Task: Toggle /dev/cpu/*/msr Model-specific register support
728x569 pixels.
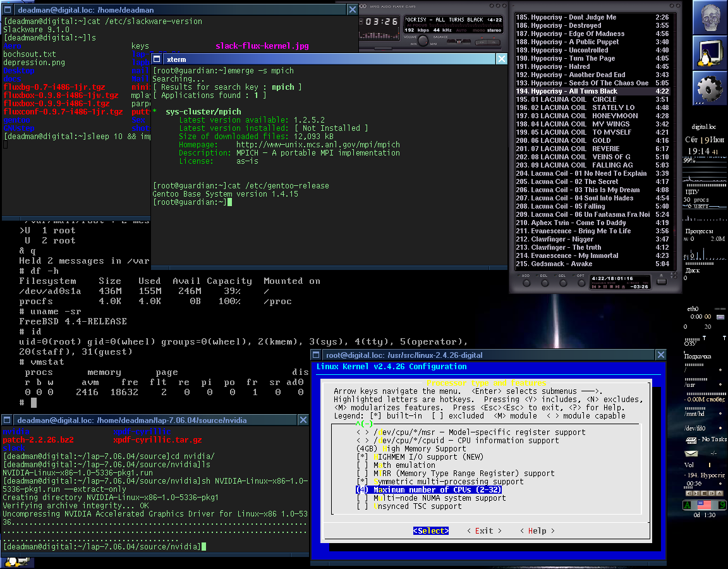Action: pyautogui.click(x=471, y=432)
